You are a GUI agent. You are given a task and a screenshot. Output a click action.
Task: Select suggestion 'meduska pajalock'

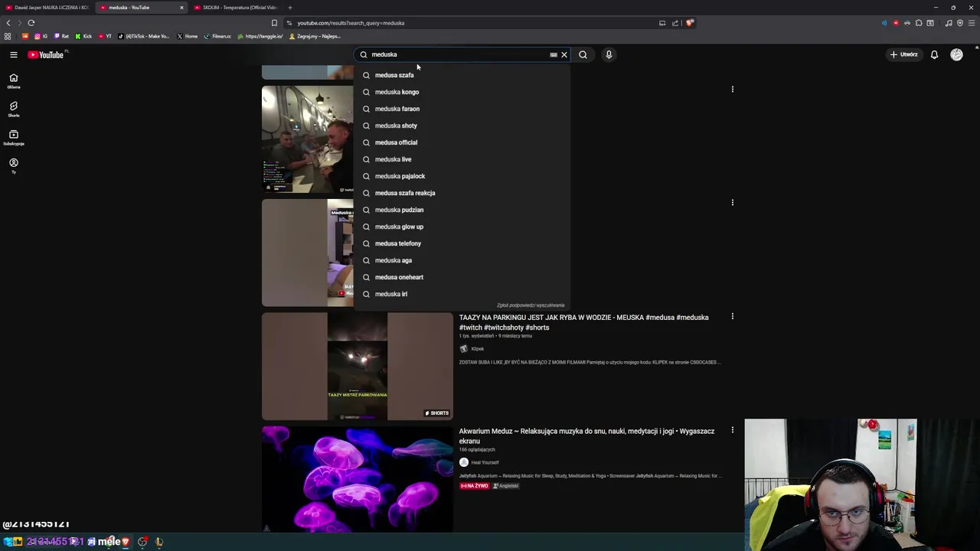point(462,176)
